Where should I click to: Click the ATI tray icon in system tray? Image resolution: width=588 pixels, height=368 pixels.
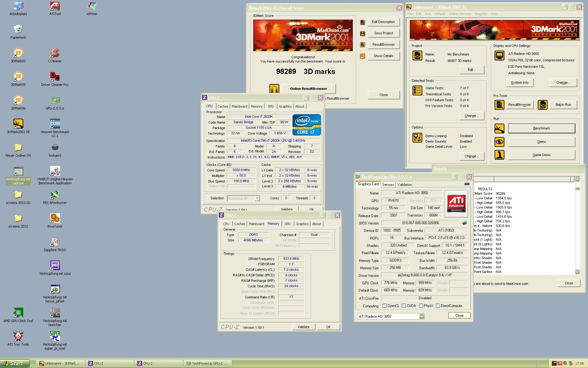pyautogui.click(x=560, y=364)
